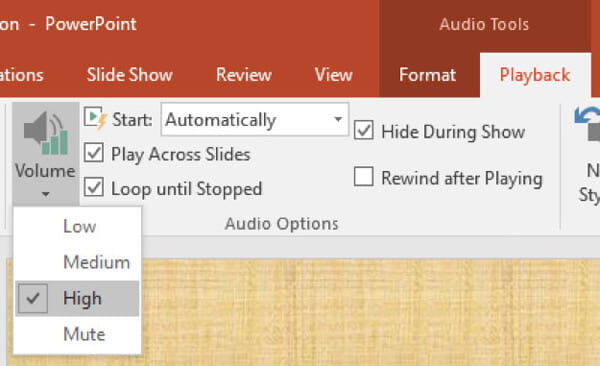Image resolution: width=600 pixels, height=366 pixels.
Task: Click the Audio Tools contextual header
Action: (484, 25)
